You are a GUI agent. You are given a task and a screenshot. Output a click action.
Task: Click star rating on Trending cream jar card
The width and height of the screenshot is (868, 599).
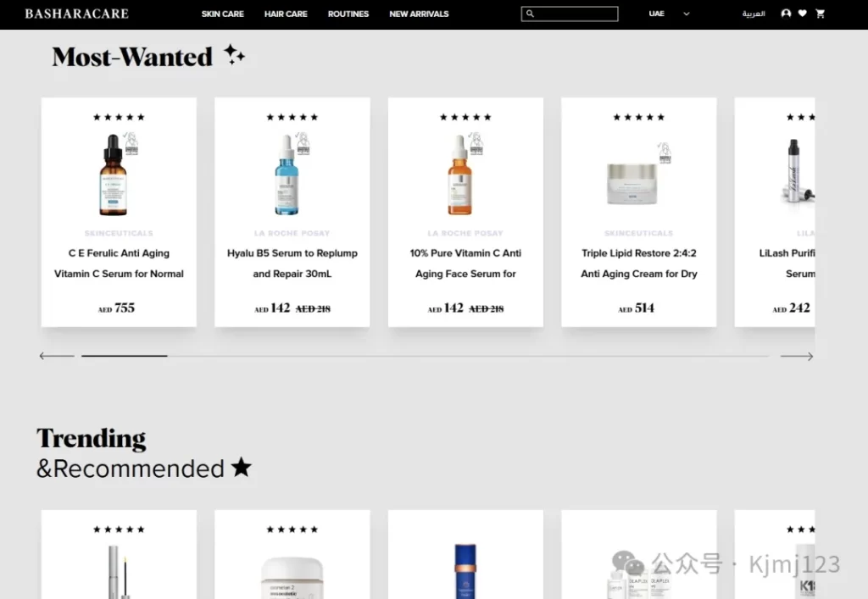[292, 530]
